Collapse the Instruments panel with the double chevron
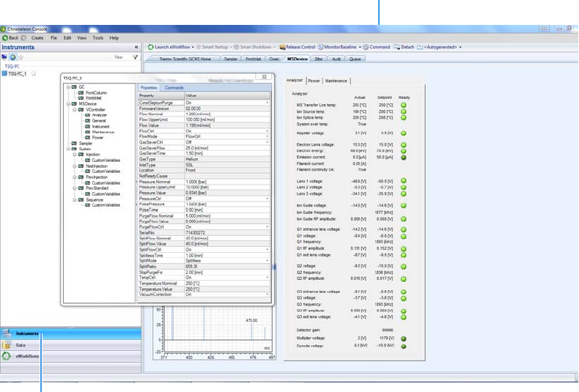579x392 pixels. tap(136, 47)
